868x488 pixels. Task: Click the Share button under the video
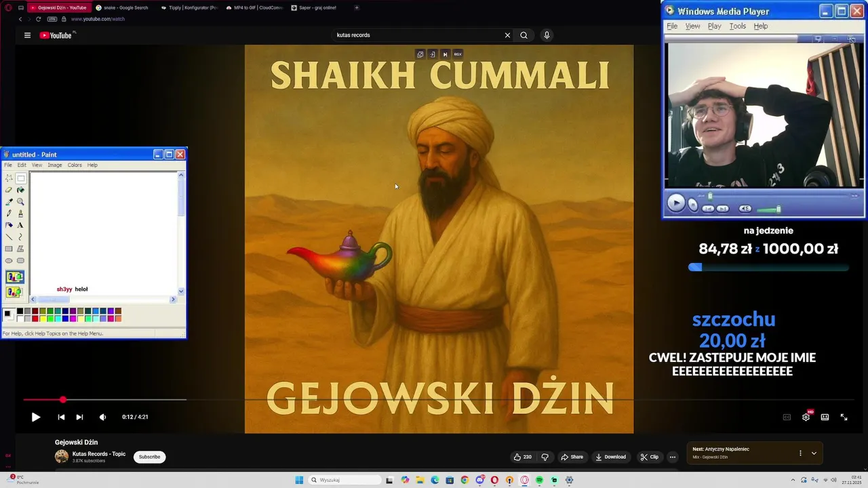[572, 457]
